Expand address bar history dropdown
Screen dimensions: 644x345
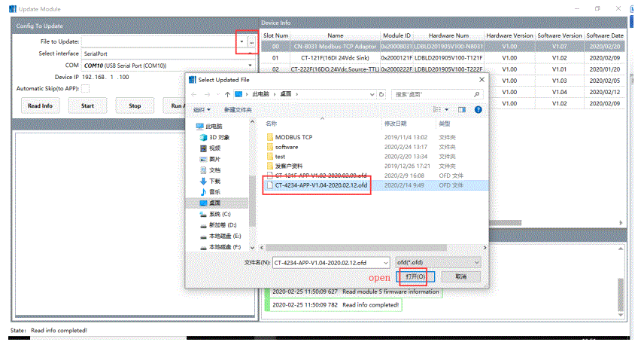pyautogui.click(x=372, y=95)
